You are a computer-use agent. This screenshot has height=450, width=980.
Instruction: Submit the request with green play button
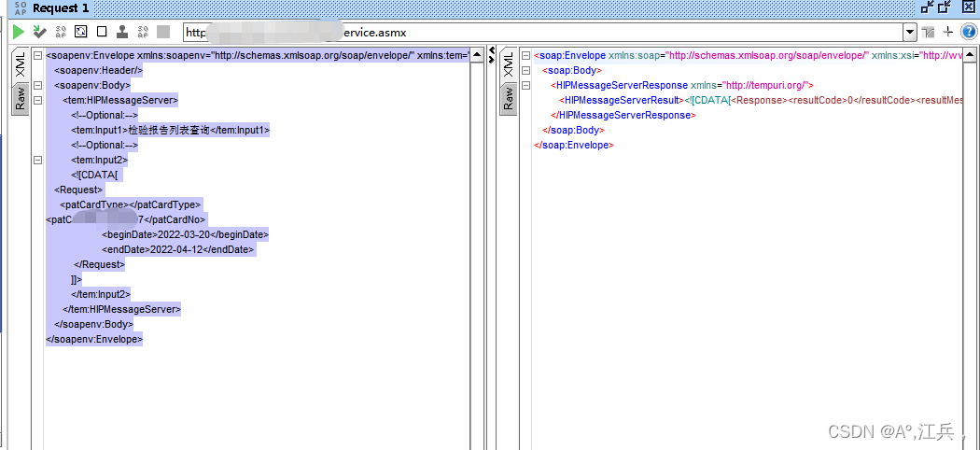click(19, 31)
